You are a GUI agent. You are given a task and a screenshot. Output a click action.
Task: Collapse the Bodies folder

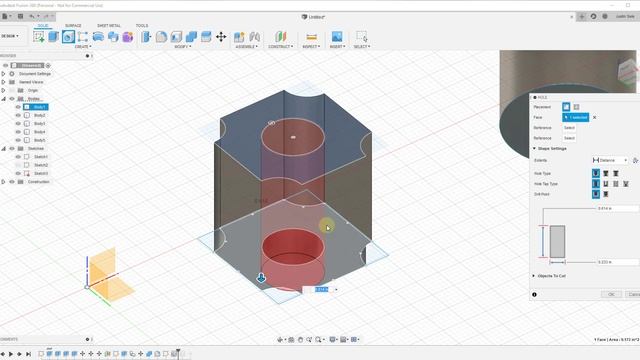[x=3, y=99]
